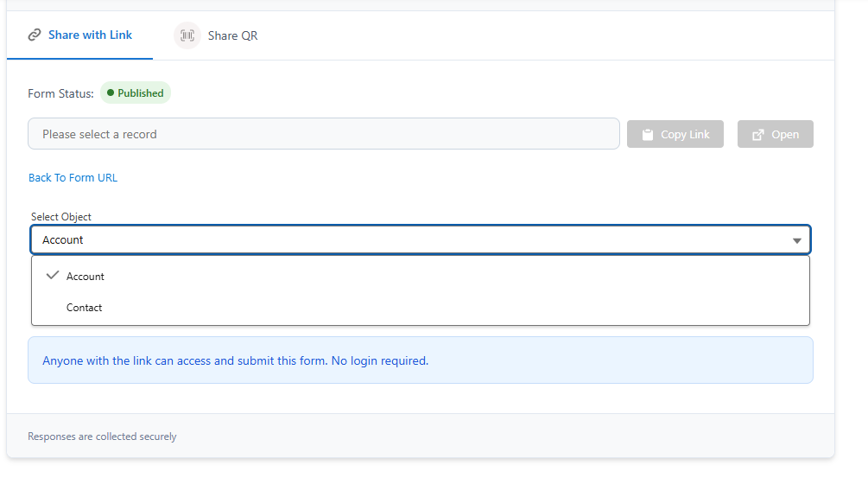This screenshot has width=868, height=478.
Task: Switch to the Share QR tab
Action: [x=216, y=35]
